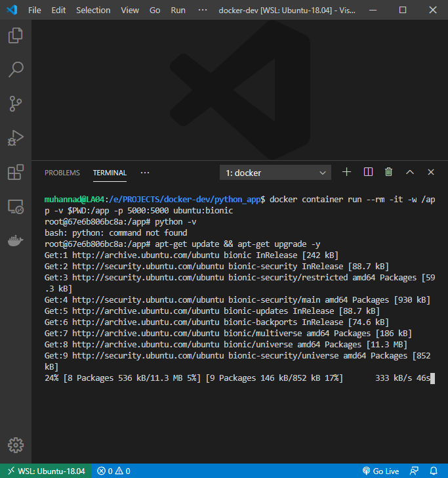Select the TERMINAL tab
The height and width of the screenshot is (478, 448).
(x=110, y=173)
